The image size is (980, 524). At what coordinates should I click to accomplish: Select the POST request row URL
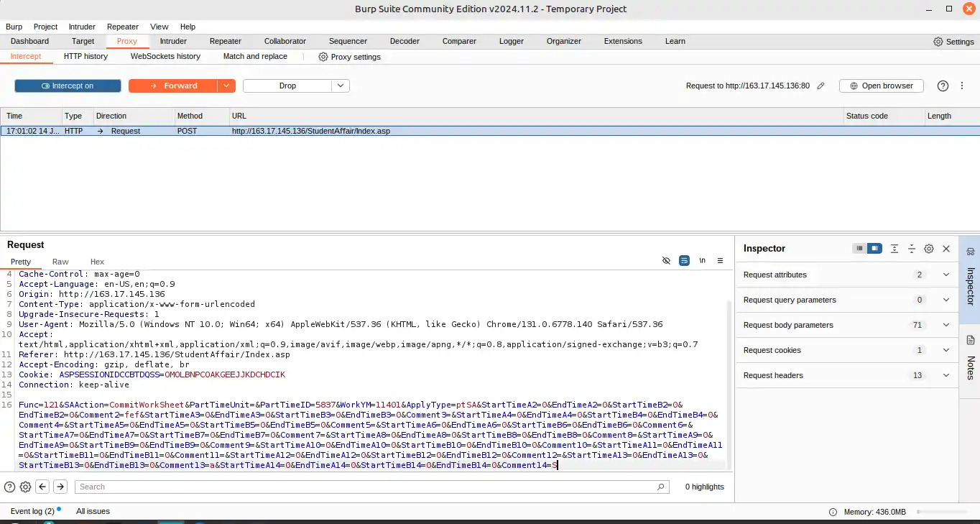[x=311, y=131]
